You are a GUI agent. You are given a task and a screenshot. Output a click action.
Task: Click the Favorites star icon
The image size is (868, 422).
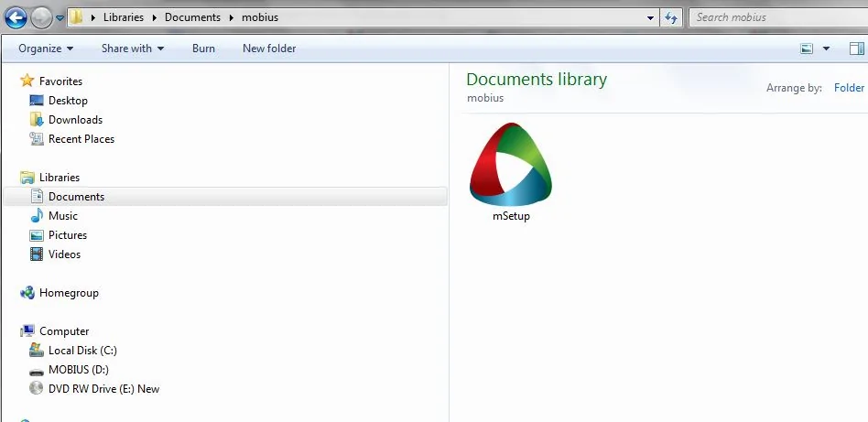(27, 81)
